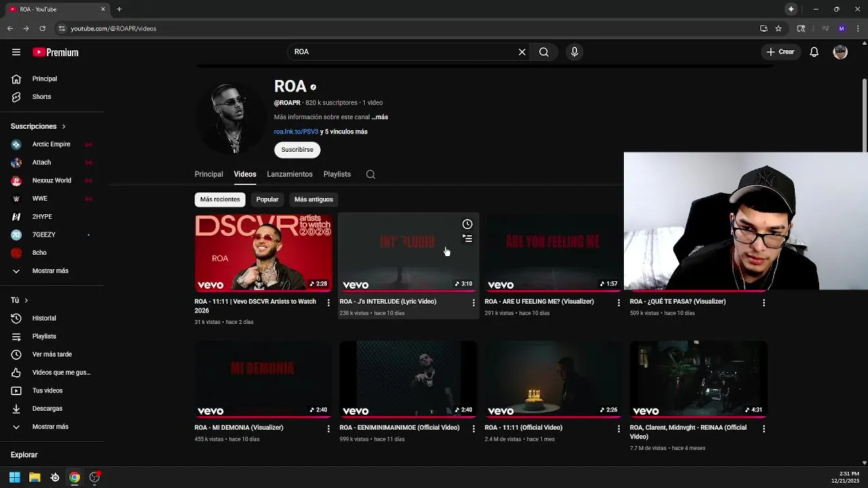Open the Crear button
This screenshot has height=488, width=868.
click(781, 52)
